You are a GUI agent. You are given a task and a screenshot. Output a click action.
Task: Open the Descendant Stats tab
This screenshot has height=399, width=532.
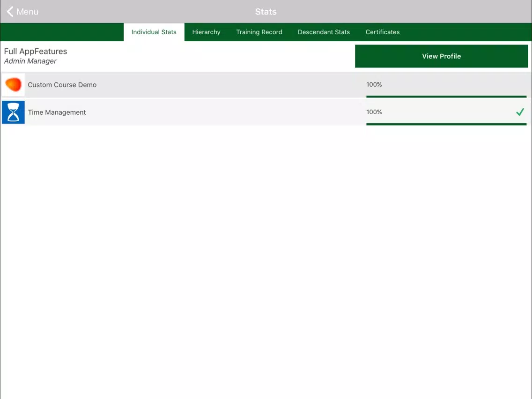coord(324,32)
